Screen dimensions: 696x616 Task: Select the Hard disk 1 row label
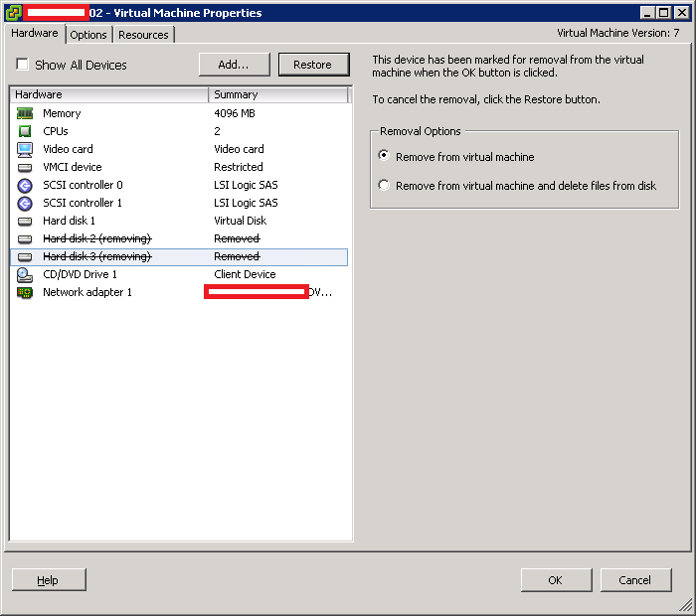point(69,221)
